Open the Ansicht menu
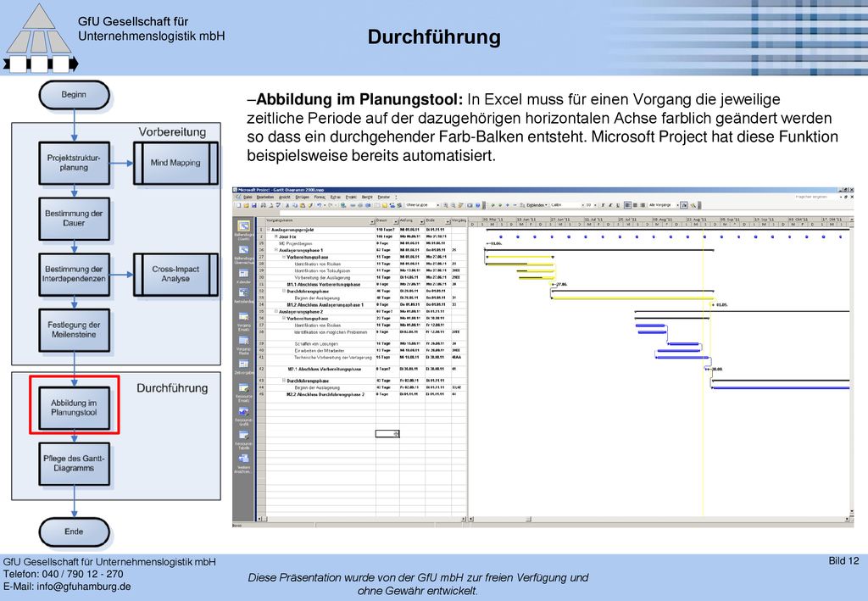 point(284,197)
